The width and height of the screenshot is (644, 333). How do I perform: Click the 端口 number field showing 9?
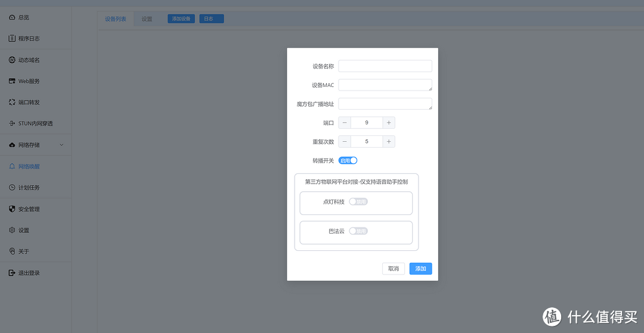tap(367, 123)
